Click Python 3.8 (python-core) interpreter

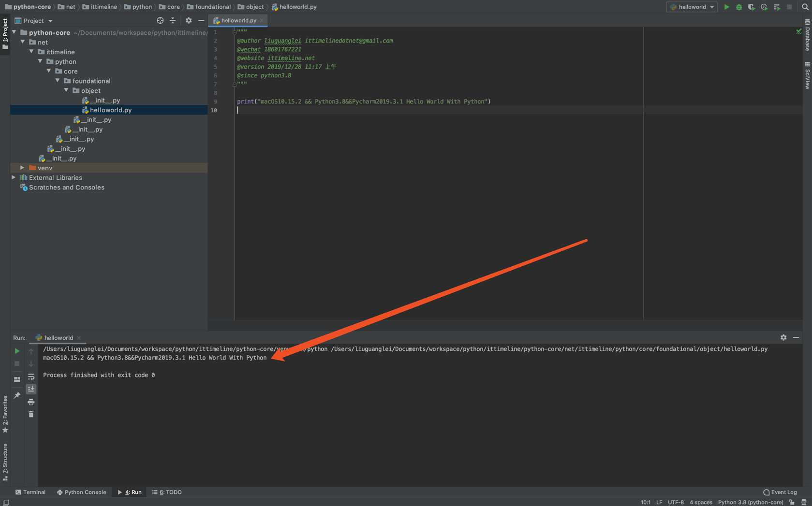(751, 502)
